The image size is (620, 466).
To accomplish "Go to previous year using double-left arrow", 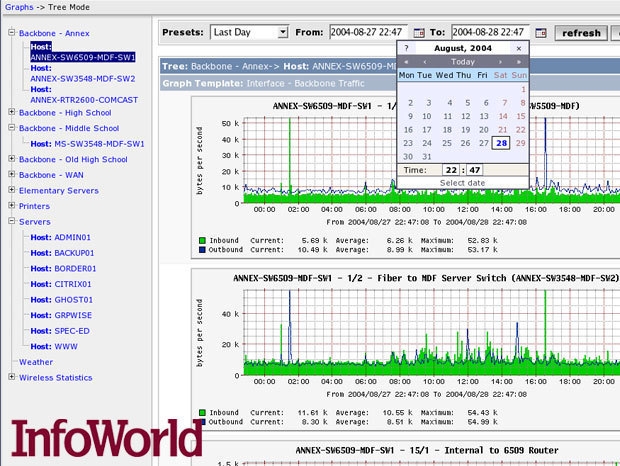I will click(x=404, y=61).
